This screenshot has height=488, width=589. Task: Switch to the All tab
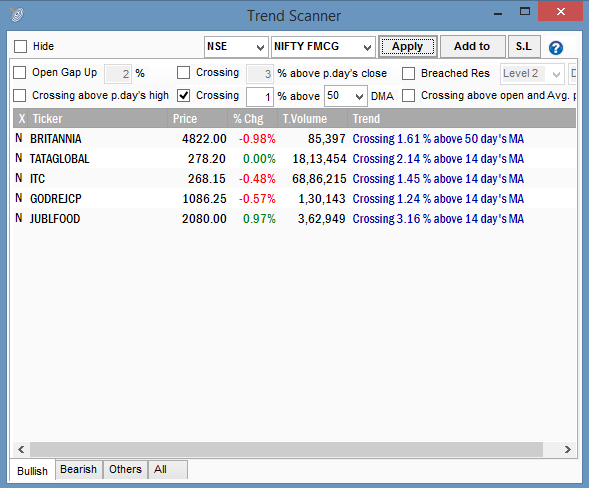point(168,469)
